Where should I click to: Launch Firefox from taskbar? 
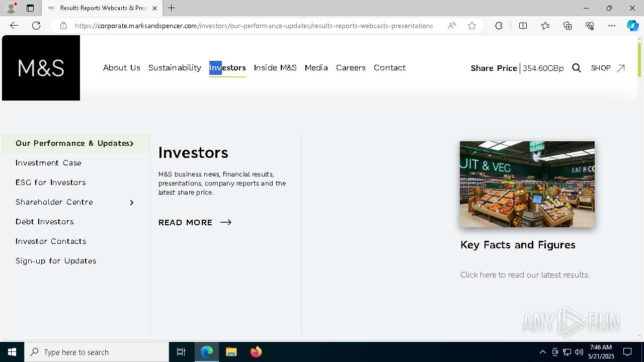[x=256, y=352]
